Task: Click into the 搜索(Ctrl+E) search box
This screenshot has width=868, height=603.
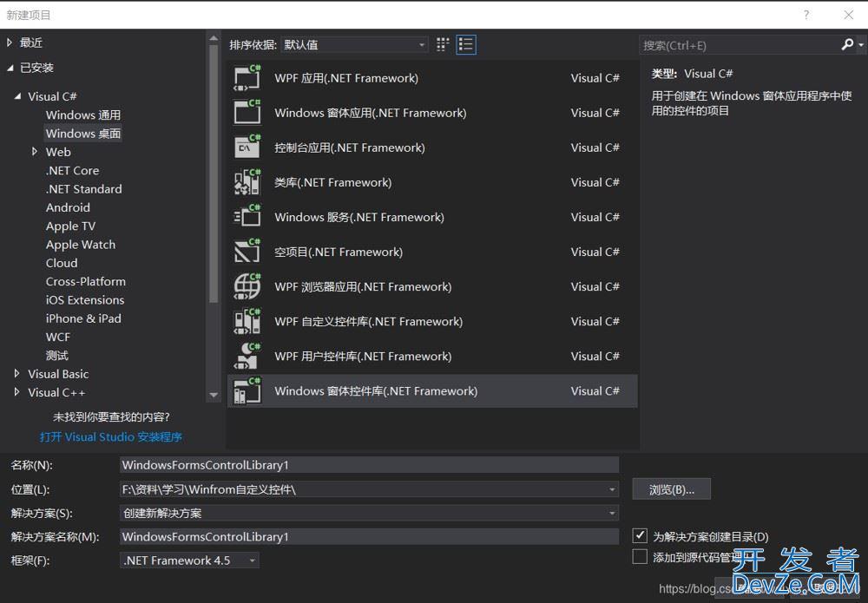Action: [x=740, y=45]
